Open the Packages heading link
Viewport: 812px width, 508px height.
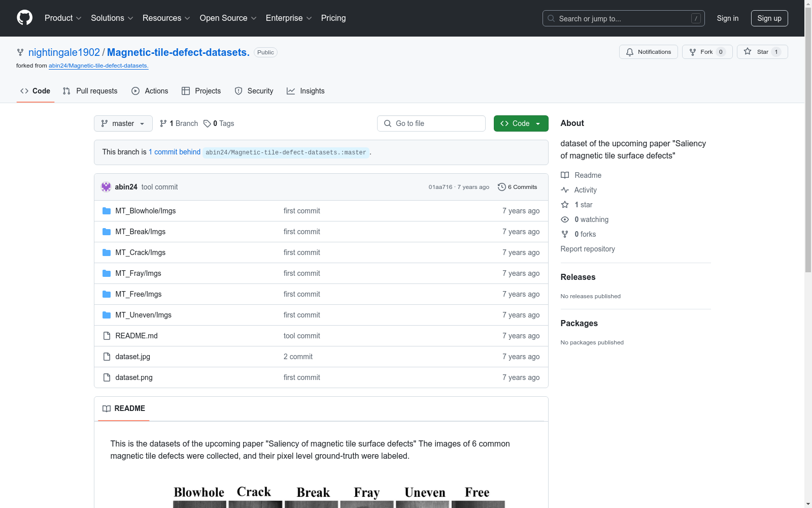(579, 323)
